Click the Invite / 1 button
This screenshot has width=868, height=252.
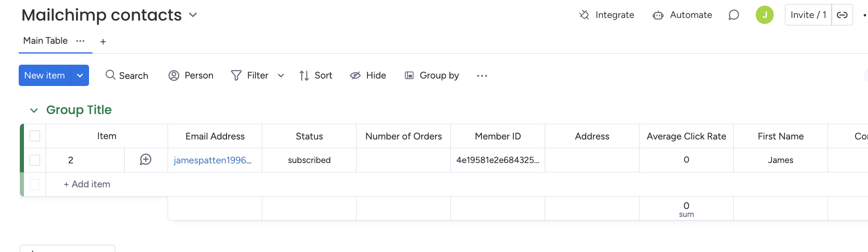[x=808, y=15]
